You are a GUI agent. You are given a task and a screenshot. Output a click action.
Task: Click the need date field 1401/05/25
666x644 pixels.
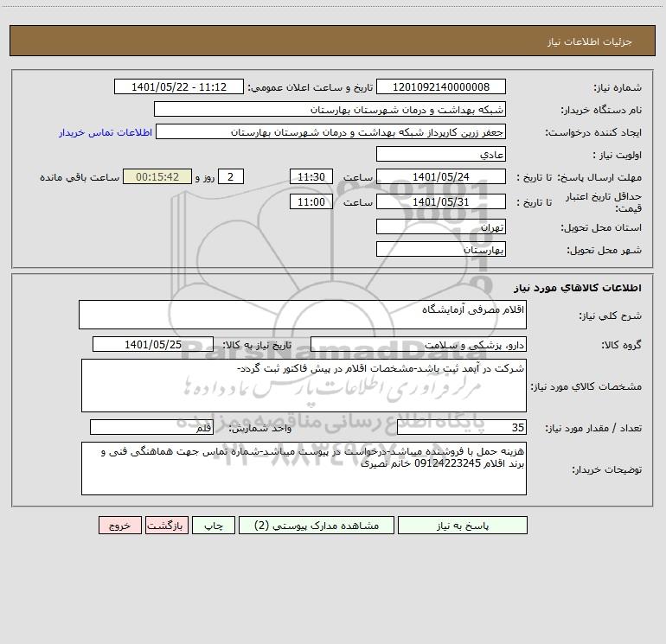pyautogui.click(x=153, y=345)
